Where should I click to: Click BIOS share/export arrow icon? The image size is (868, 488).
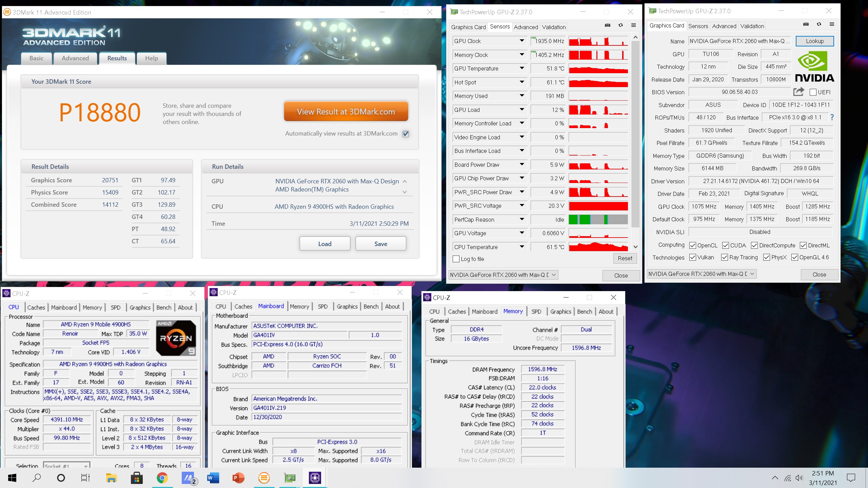tap(798, 92)
